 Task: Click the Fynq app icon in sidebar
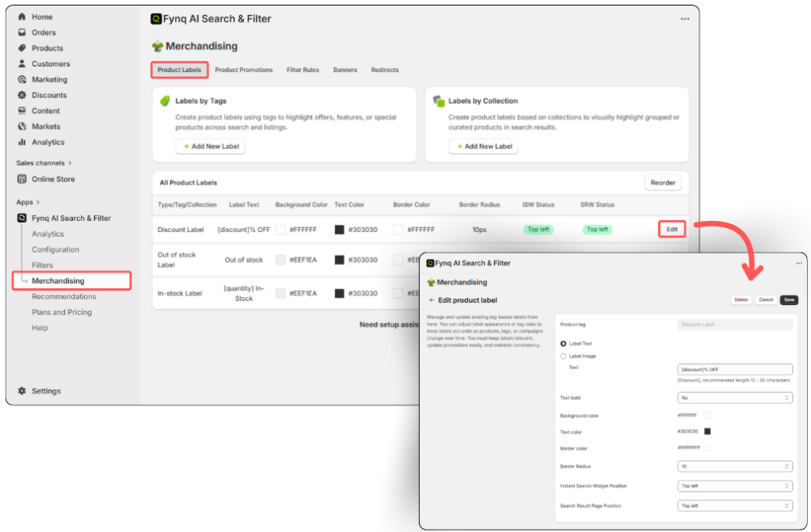[x=21, y=218]
